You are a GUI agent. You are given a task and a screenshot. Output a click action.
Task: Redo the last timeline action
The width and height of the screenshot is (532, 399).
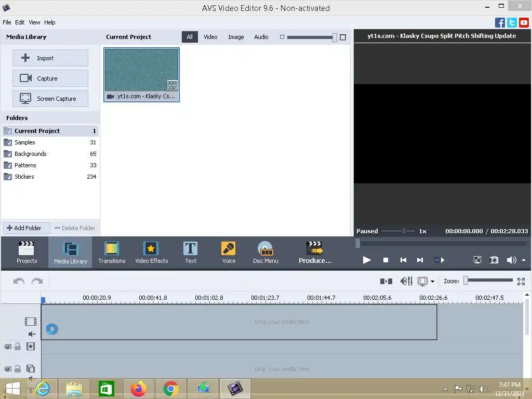point(37,281)
